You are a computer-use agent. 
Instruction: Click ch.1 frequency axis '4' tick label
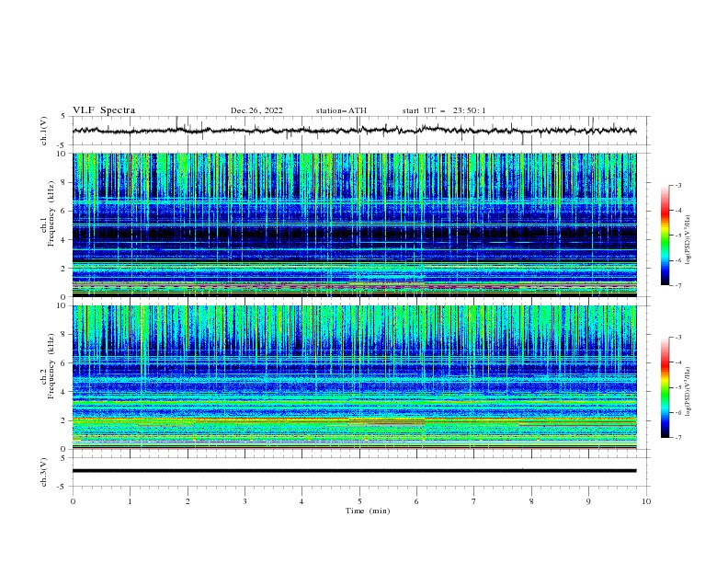(x=64, y=240)
